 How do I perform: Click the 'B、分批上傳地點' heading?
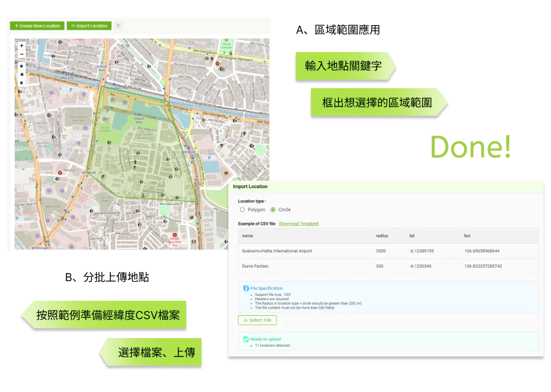(107, 277)
